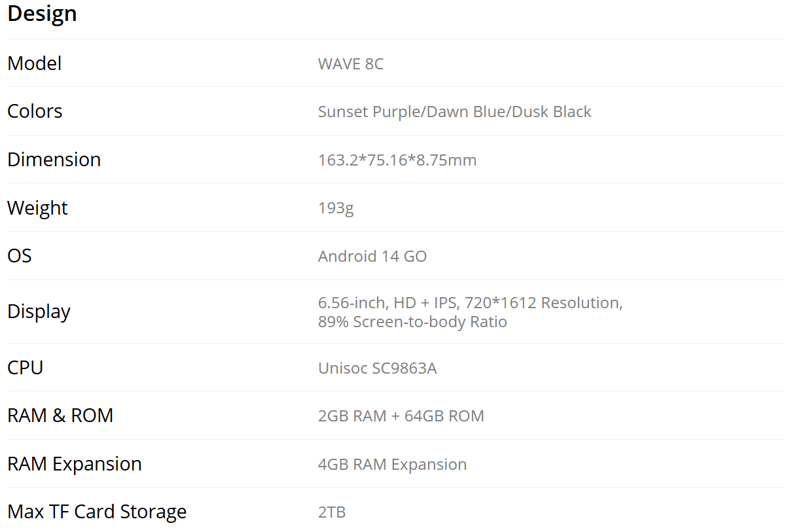Click the 163.2*75.16*8.75mm dimension value
This screenshot has width=788, height=532.
397,160
